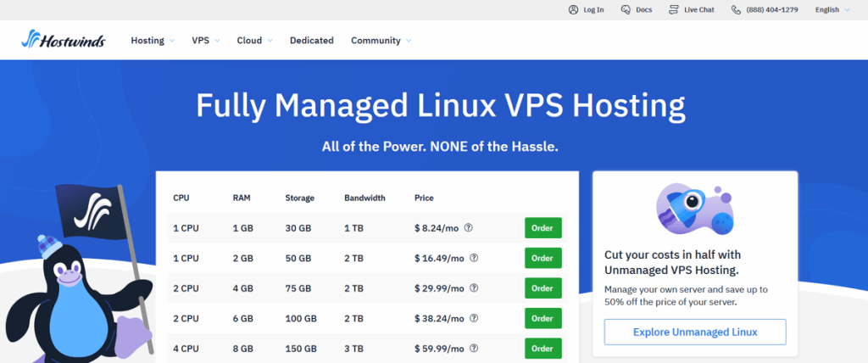Click the phone icon beside (888) 404-1279

coord(736,10)
